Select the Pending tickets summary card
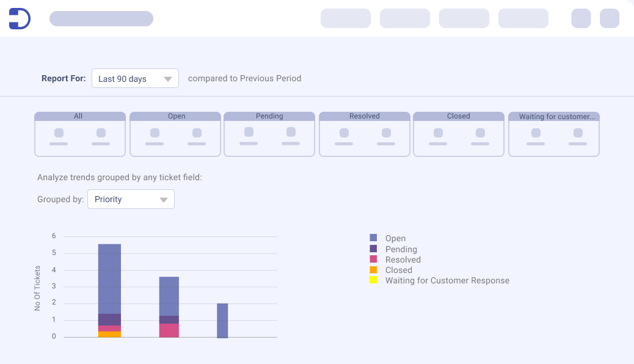Image resolution: width=634 pixels, height=364 pixels. coord(269,134)
